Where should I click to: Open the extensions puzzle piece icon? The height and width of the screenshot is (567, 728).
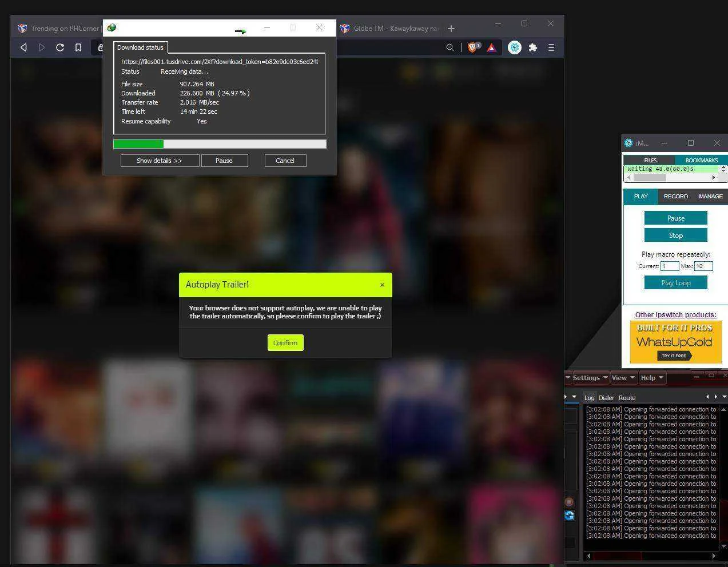(x=533, y=47)
